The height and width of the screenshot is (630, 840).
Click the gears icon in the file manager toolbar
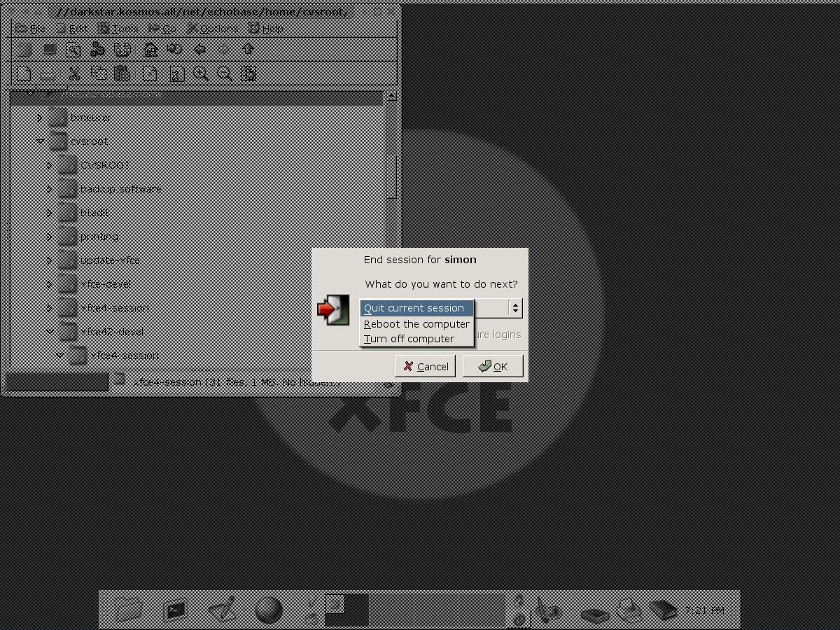click(98, 49)
